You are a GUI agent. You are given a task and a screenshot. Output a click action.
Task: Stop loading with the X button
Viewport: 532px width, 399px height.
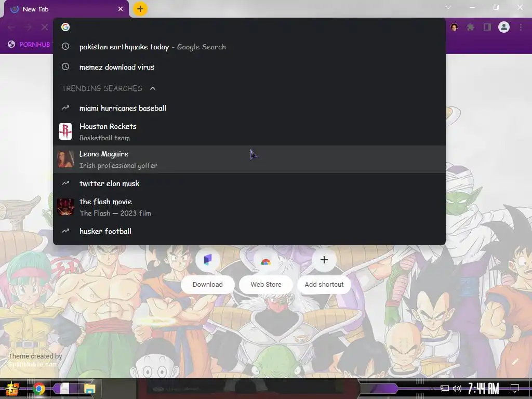point(45,27)
